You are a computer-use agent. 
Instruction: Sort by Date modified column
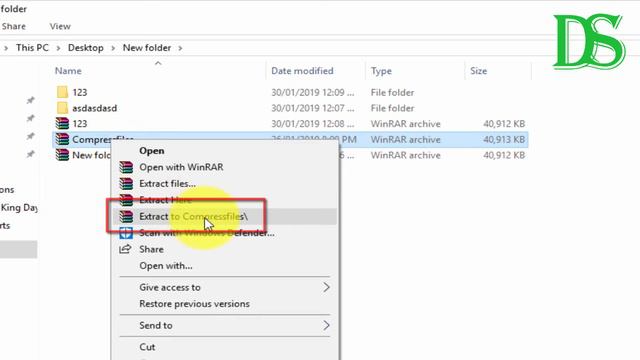(x=302, y=71)
